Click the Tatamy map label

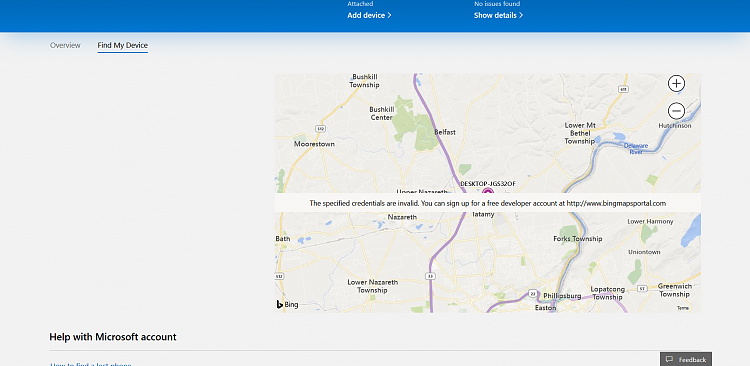click(x=483, y=214)
